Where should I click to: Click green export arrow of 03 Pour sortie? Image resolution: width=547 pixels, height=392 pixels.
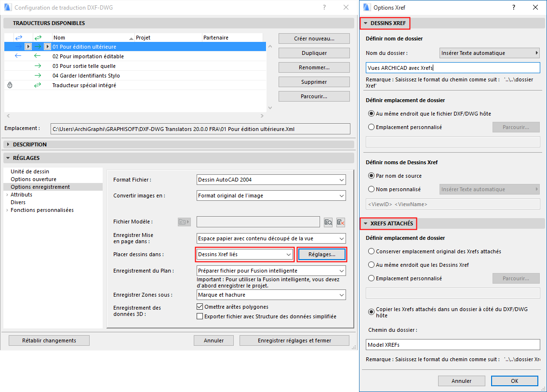(38, 66)
